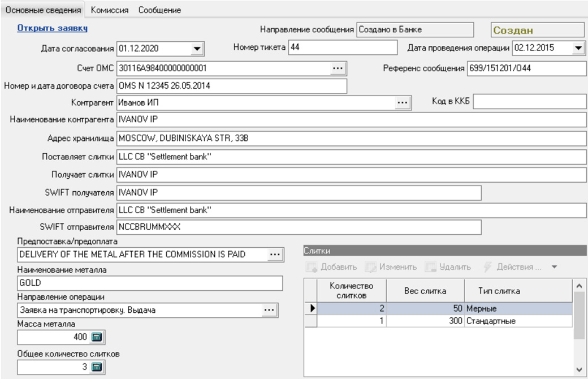Open Дата проведения операции date picker
Screen dimensions: 588x379
tap(578, 49)
